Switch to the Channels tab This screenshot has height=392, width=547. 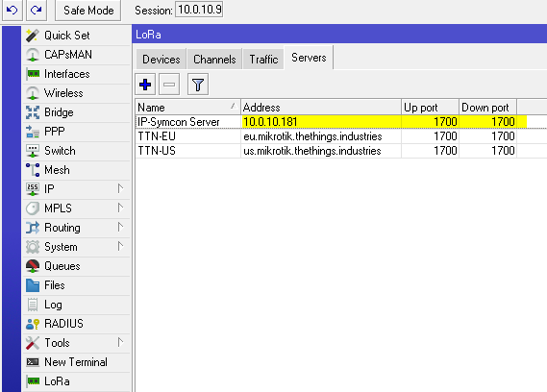[214, 60]
